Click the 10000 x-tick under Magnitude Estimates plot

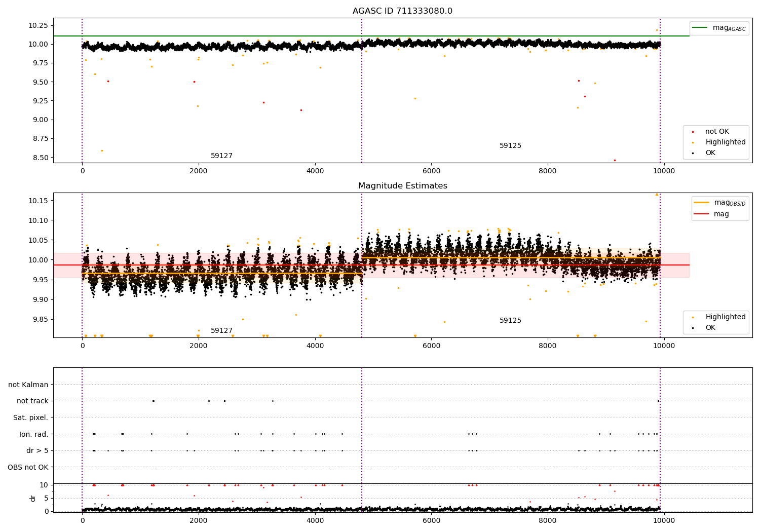click(664, 346)
